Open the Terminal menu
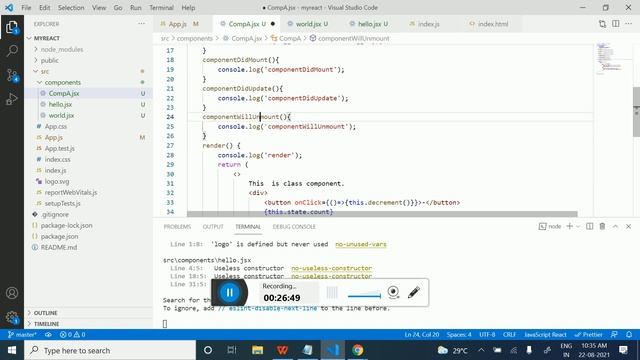 [x=161, y=7]
